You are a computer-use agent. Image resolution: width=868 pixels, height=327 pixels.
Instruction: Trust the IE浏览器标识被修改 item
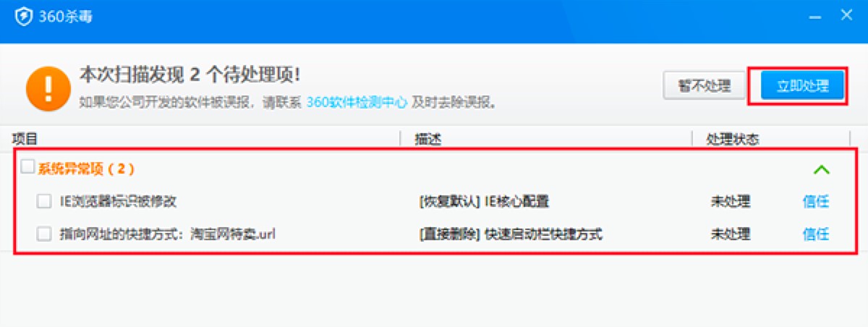816,201
